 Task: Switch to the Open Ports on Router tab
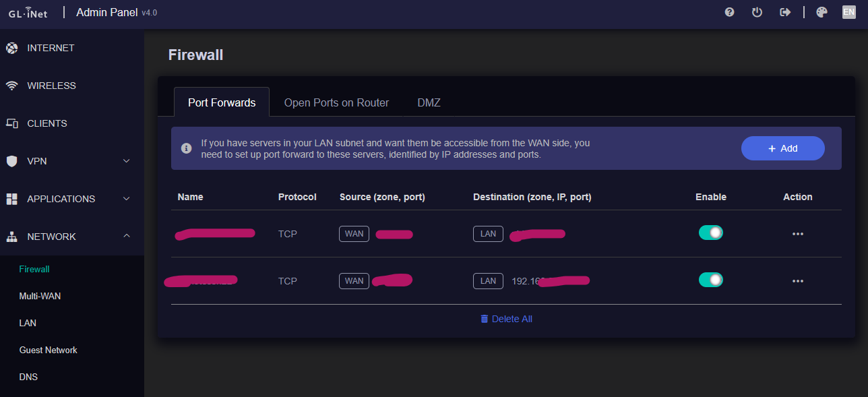tap(336, 102)
